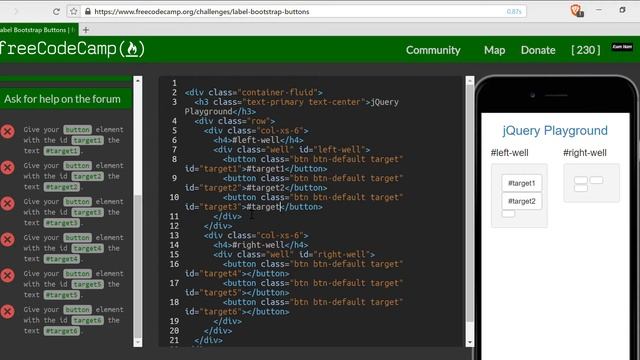Screen dimensions: 640x360
Task: Click the left panel scrollbar's down arrow
Action: coord(138,342)
